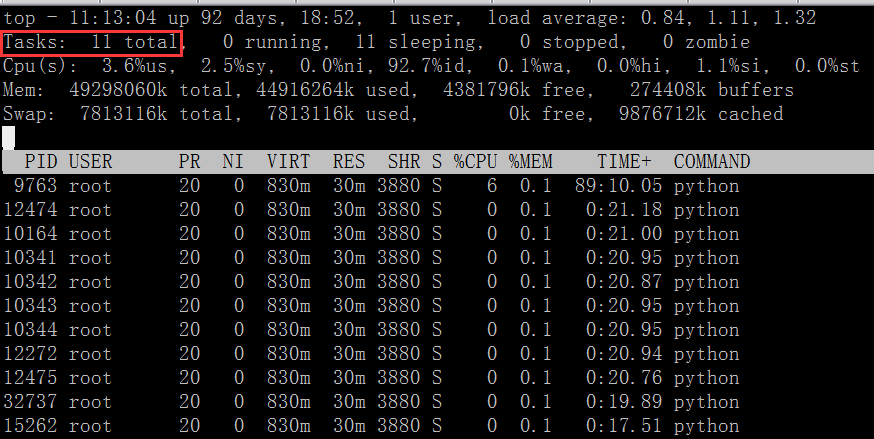Select PID 15262 in the process list
This screenshot has width=874, height=439.
tap(30, 426)
